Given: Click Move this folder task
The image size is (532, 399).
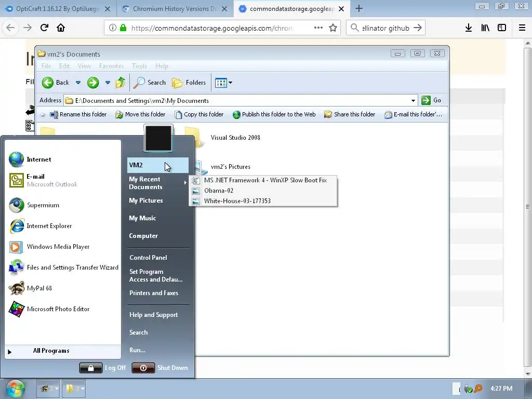Looking at the screenshot, I should click(x=140, y=114).
